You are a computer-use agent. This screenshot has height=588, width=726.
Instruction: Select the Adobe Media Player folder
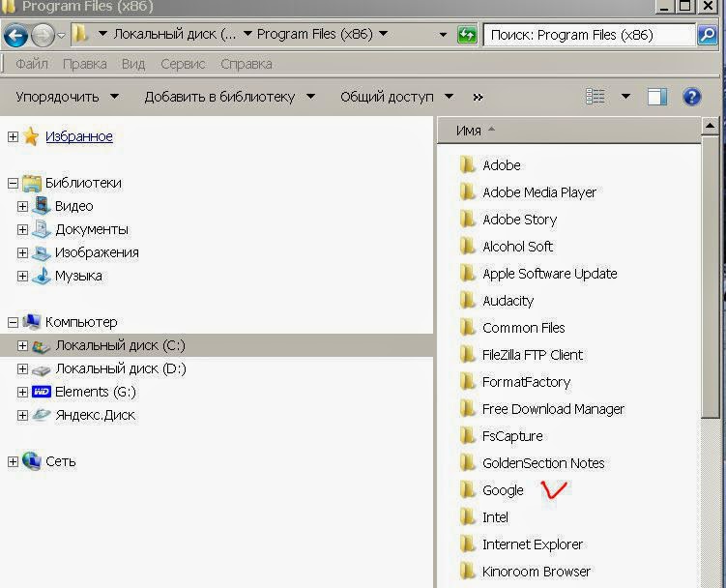click(x=539, y=192)
